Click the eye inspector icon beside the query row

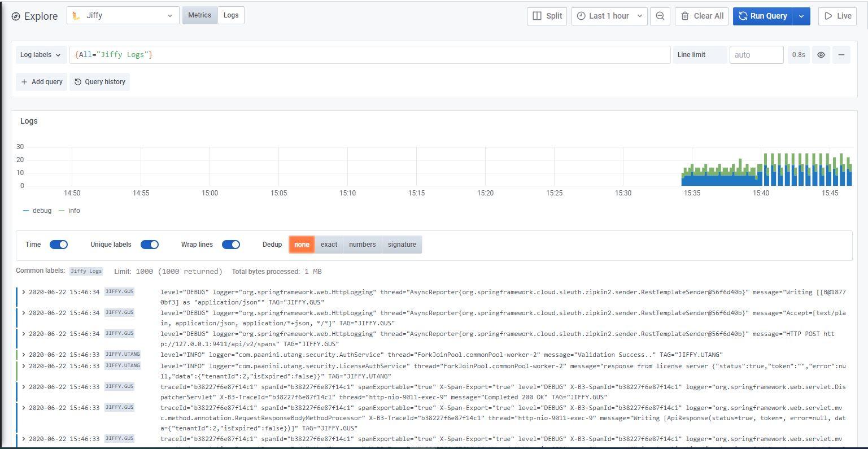820,54
